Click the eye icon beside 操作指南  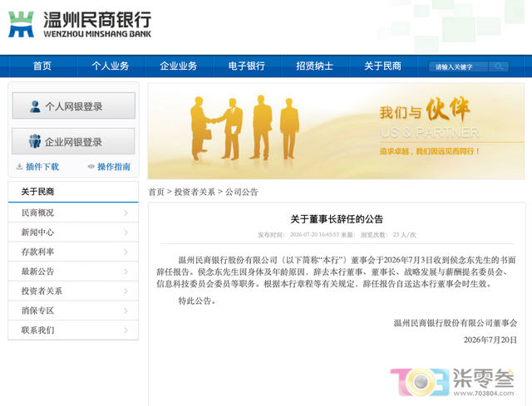click(91, 166)
